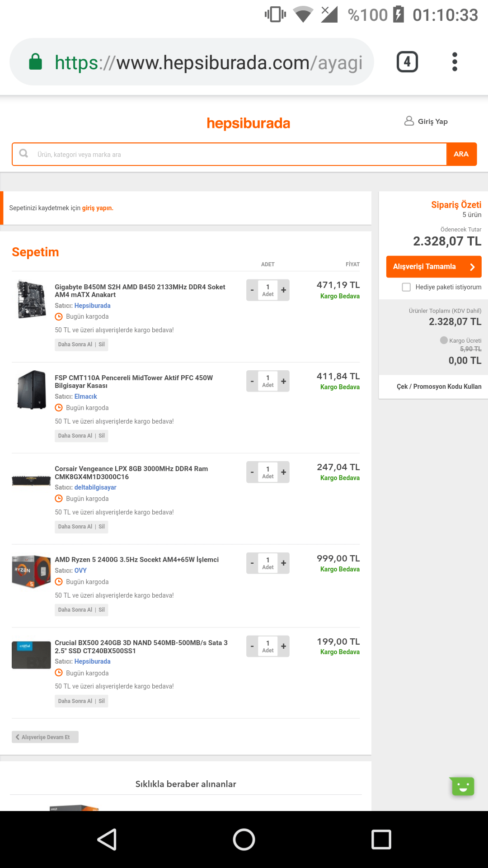Decrease quantity of the AMD Ryzen 5 2400G
This screenshot has width=488, height=868.
252,563
